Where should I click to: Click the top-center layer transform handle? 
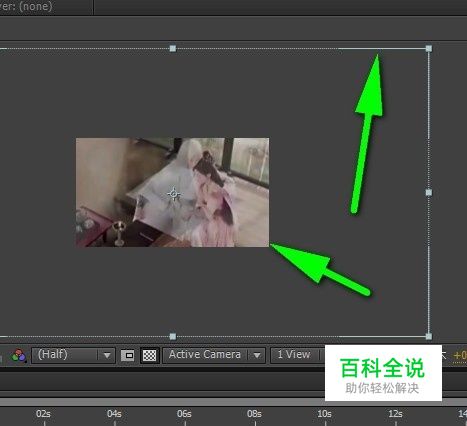(x=173, y=49)
